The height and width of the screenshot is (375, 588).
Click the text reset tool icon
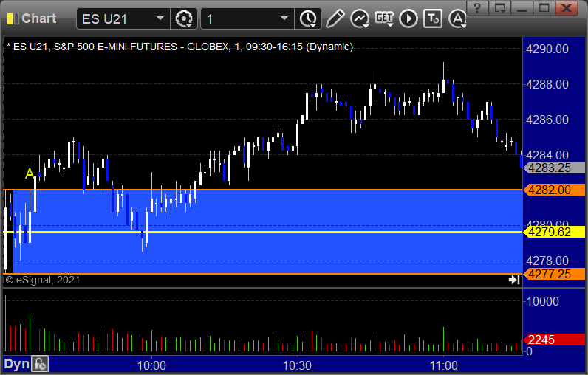(x=433, y=18)
